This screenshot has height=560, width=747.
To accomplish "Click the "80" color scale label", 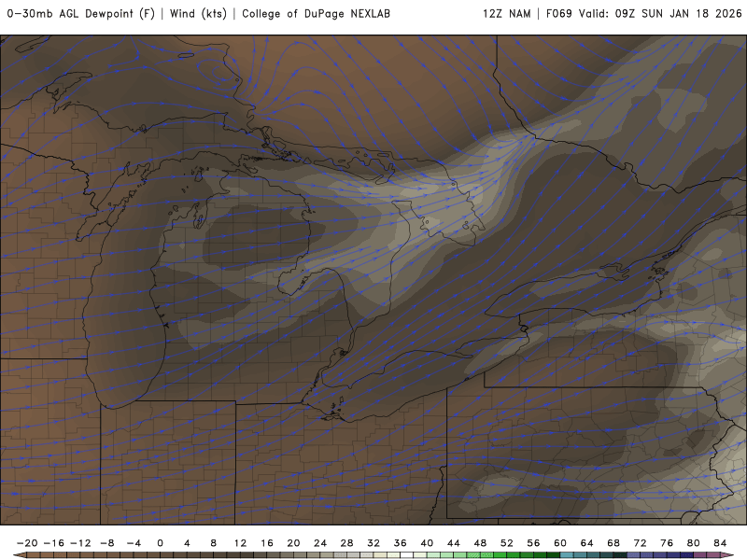I will coord(694,543).
